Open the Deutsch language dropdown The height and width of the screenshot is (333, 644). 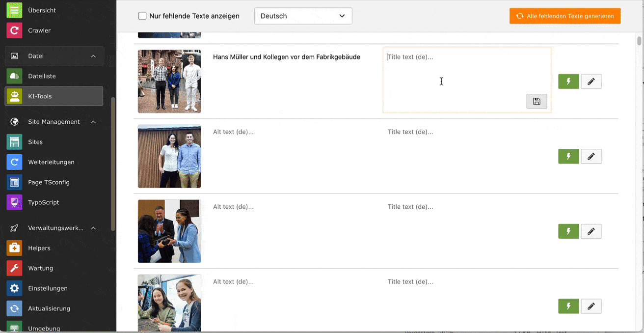[303, 16]
